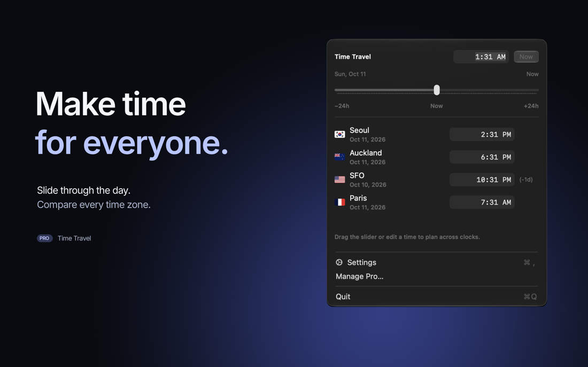588x367 pixels.
Task: Click the +24h slider label
Action: (531, 106)
